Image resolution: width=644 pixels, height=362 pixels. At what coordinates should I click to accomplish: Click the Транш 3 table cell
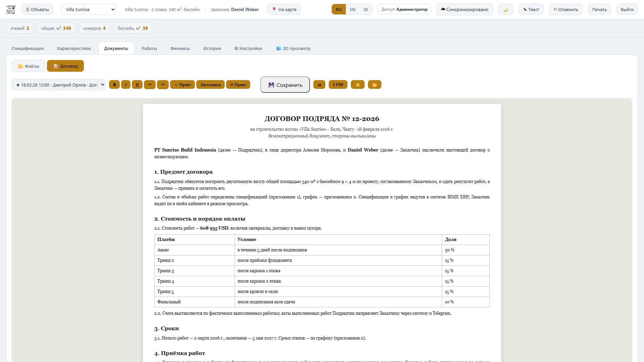pos(195,271)
